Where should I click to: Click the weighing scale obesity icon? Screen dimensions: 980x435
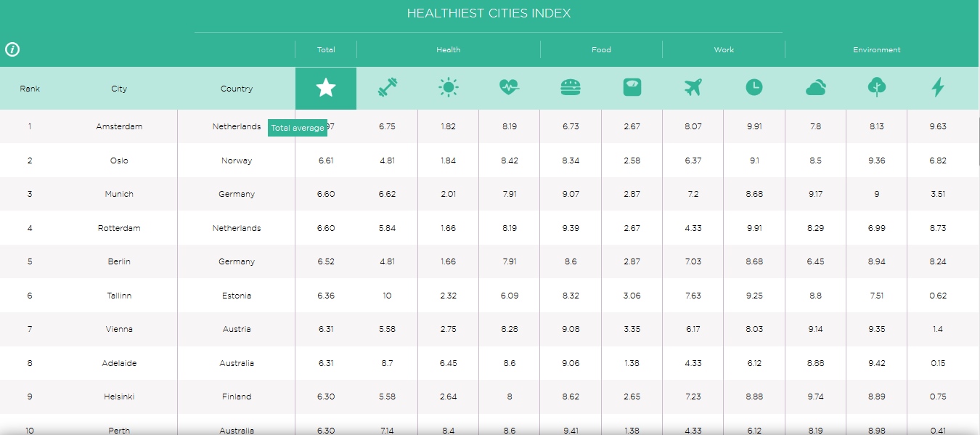(x=632, y=88)
